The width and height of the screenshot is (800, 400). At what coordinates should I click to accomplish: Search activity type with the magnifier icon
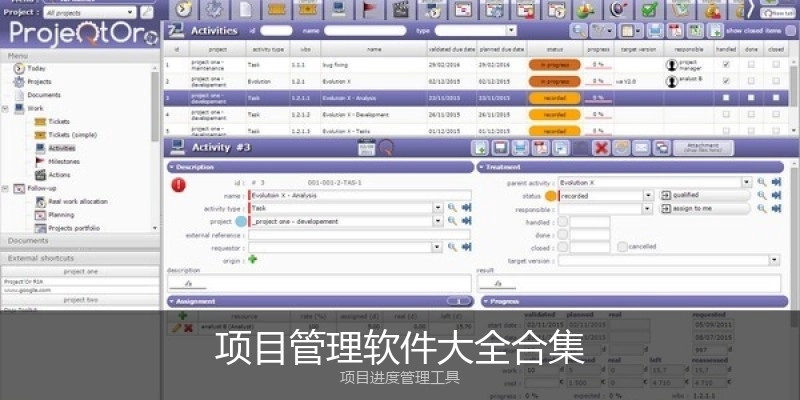[452, 208]
